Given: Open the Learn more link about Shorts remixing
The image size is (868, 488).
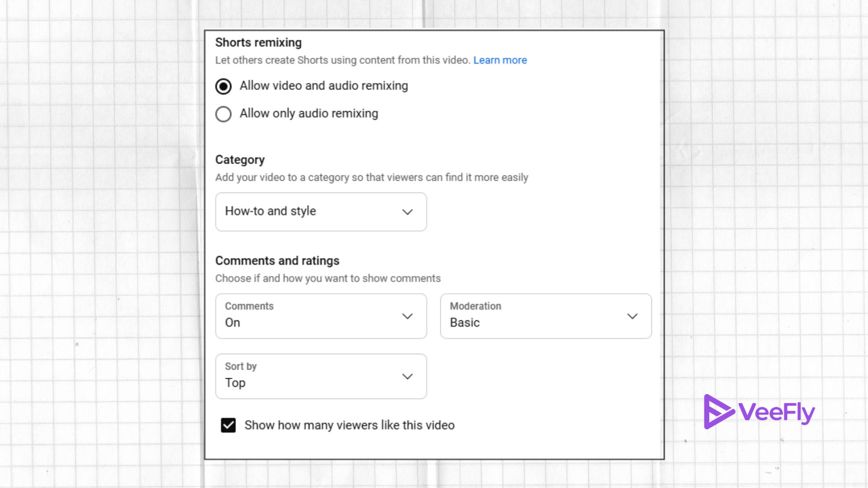Looking at the screenshot, I should (500, 60).
